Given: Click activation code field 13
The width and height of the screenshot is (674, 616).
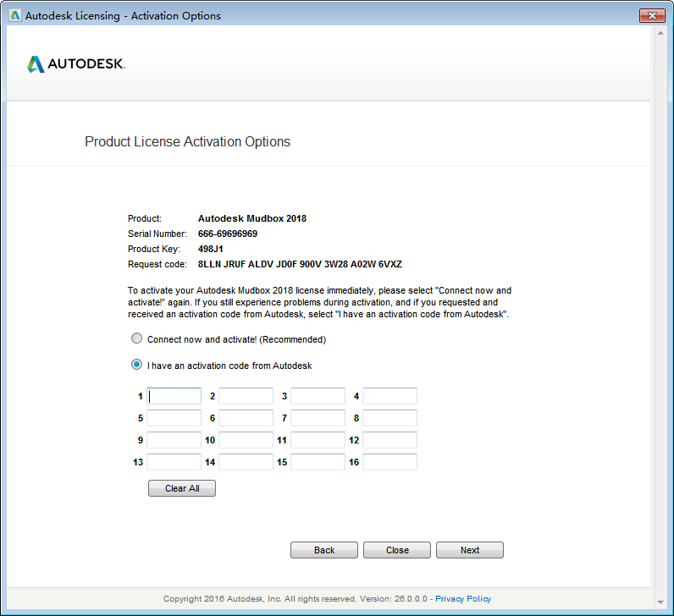Looking at the screenshot, I should [174, 462].
